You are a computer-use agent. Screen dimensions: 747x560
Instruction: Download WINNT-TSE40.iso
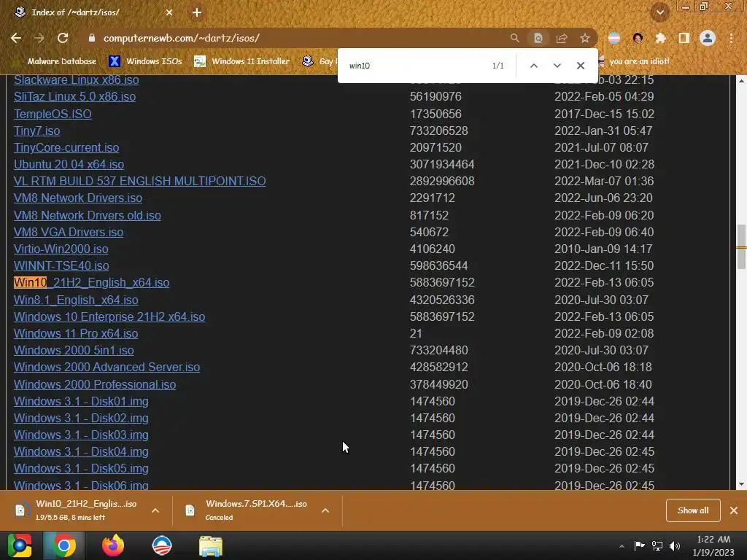(x=61, y=265)
